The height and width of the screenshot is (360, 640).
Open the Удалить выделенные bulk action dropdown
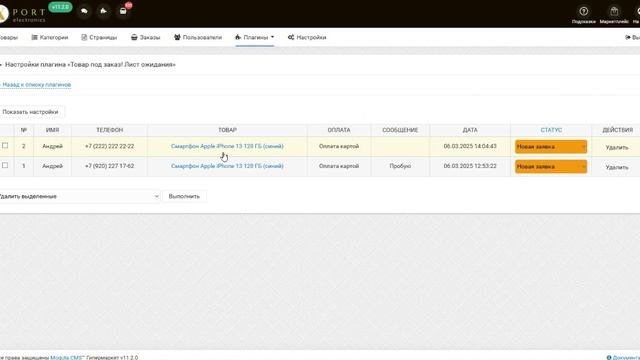(80, 196)
